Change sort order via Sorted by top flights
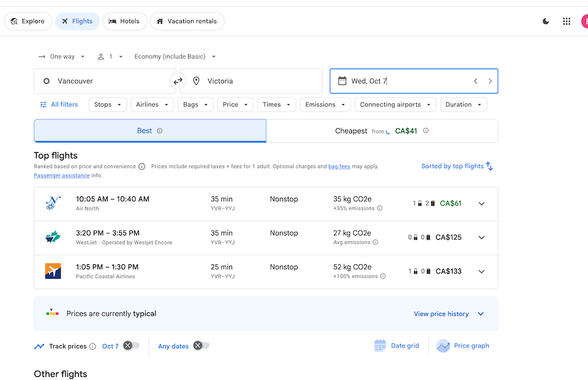 click(x=457, y=166)
